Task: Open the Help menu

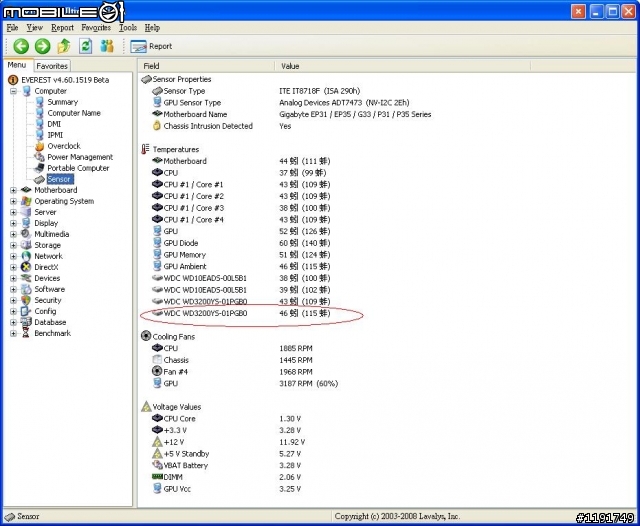Action: point(152,28)
